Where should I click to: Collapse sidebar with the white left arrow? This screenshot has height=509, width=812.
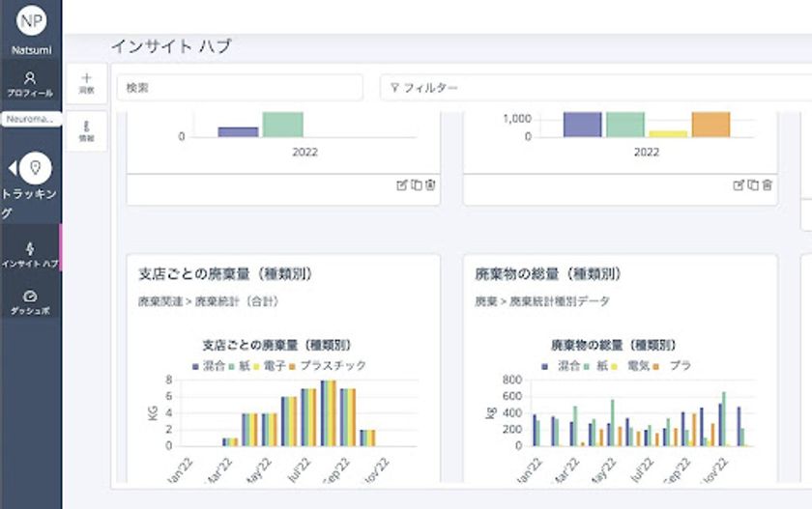tap(13, 168)
